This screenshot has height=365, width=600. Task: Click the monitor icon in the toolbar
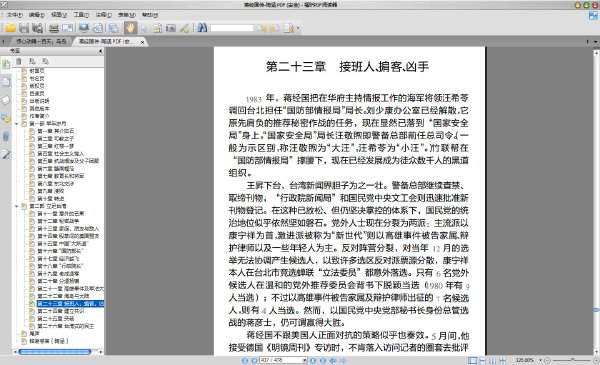84,28
